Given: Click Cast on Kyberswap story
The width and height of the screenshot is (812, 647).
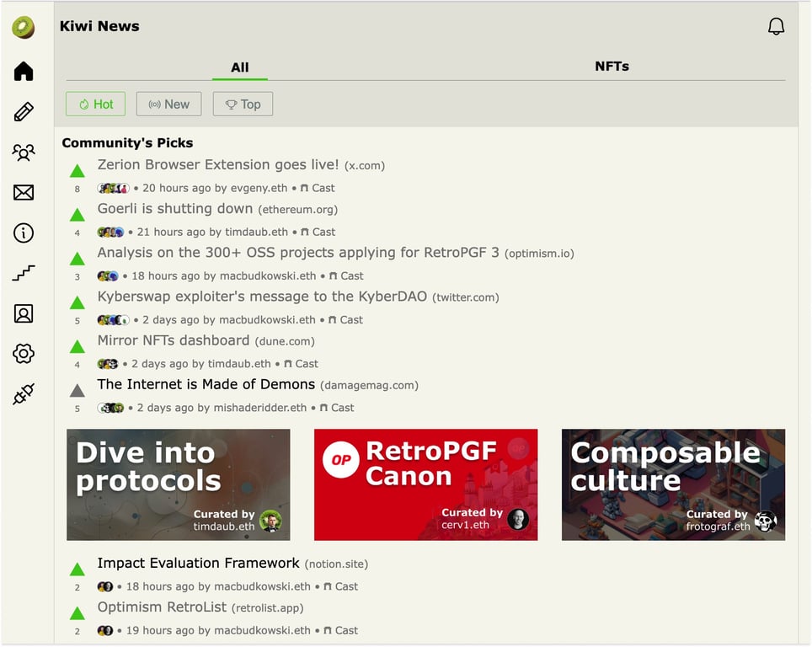Looking at the screenshot, I should pyautogui.click(x=345, y=320).
